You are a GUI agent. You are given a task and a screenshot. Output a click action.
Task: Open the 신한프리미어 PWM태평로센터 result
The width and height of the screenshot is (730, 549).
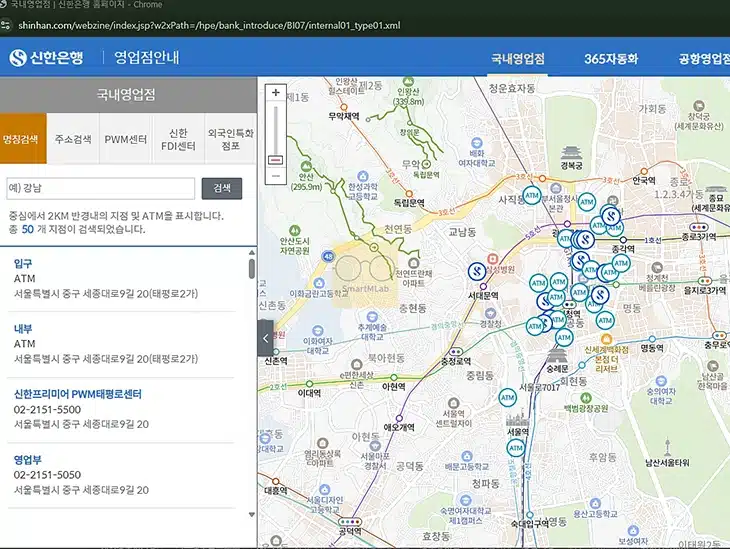[x=78, y=394]
